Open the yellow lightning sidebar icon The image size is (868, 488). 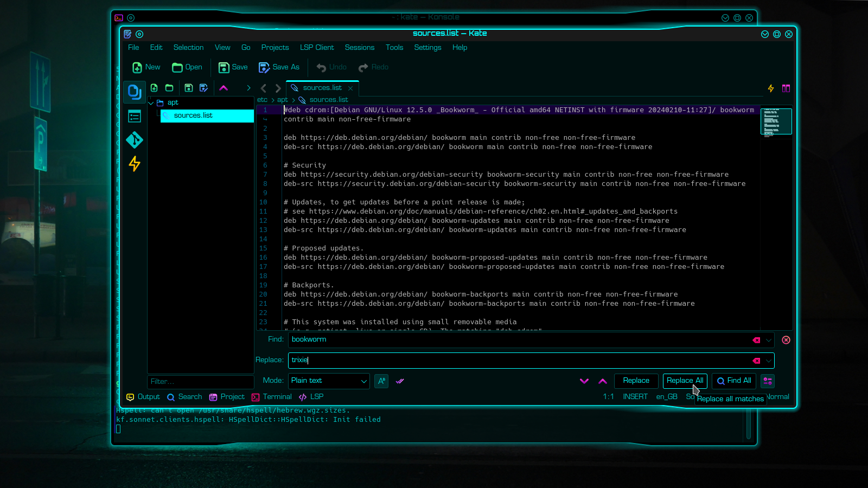[134, 164]
